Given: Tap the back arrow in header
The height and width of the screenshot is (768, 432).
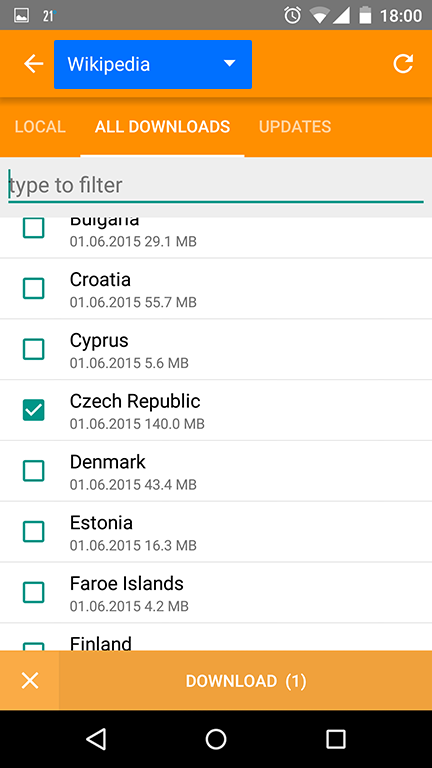Looking at the screenshot, I should [34, 64].
